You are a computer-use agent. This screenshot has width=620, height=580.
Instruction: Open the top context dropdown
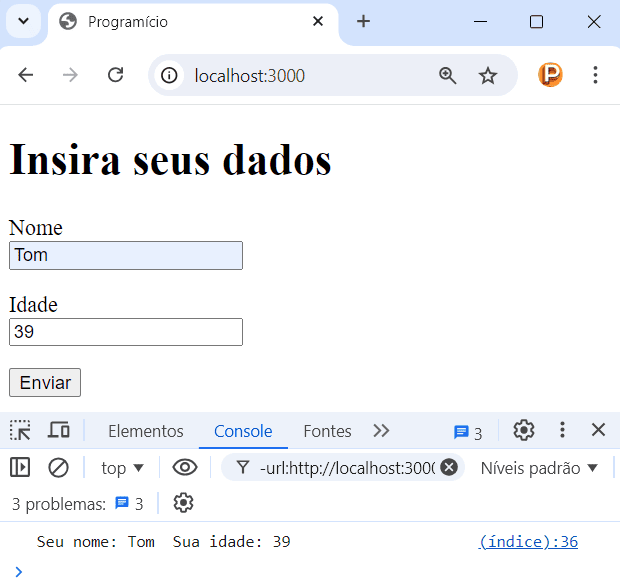point(122,468)
